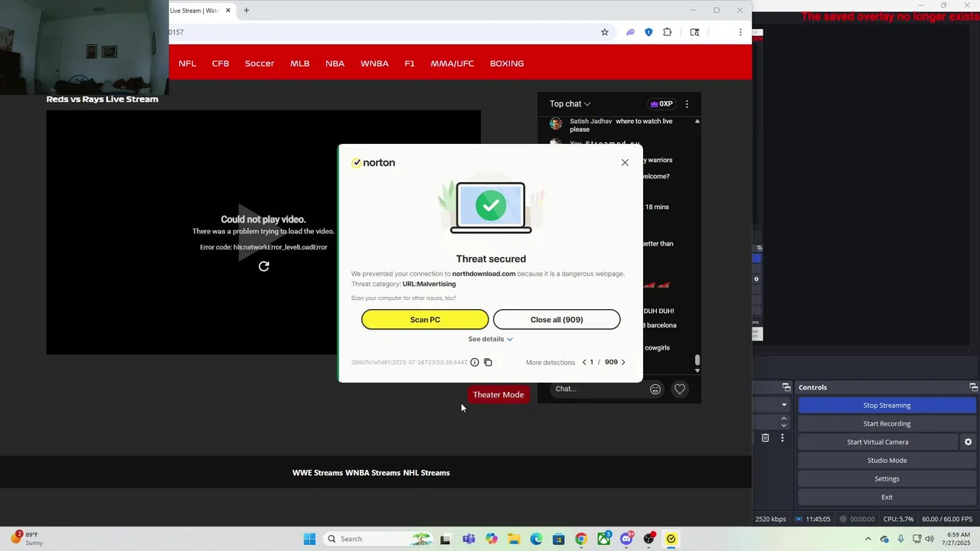Expand See details in Norton popup
Image resolution: width=980 pixels, height=551 pixels.
pos(491,339)
